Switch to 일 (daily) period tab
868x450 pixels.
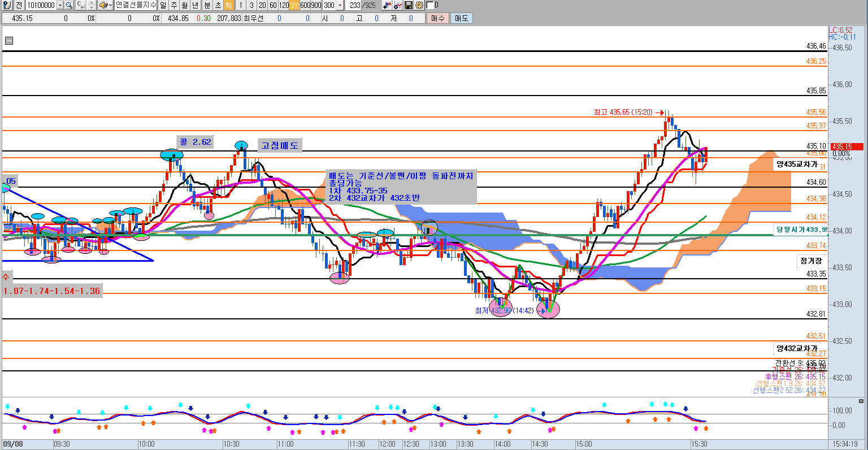[x=163, y=5]
